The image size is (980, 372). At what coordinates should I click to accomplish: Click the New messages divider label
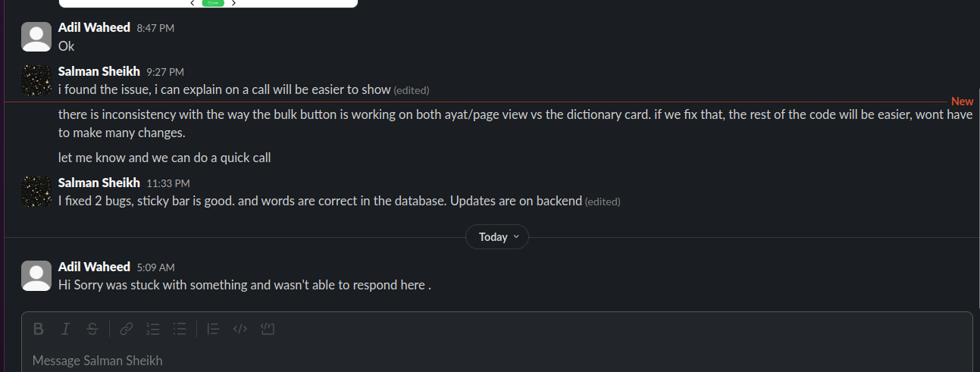tap(962, 102)
